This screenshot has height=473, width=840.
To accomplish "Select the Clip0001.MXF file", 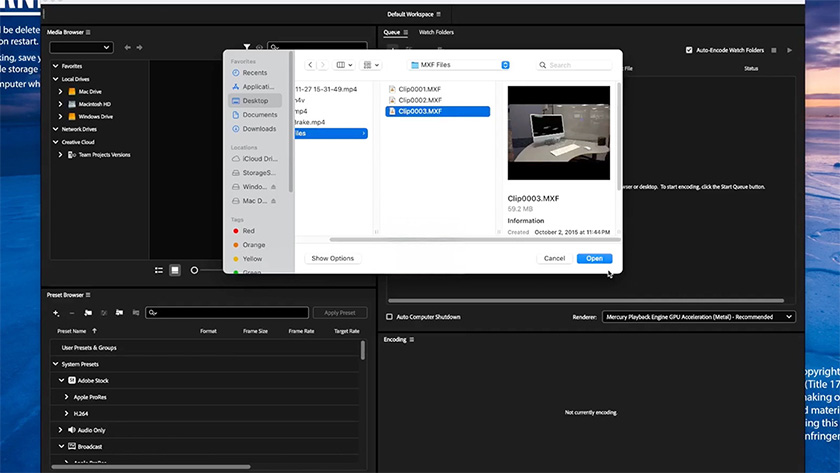I will (419, 89).
